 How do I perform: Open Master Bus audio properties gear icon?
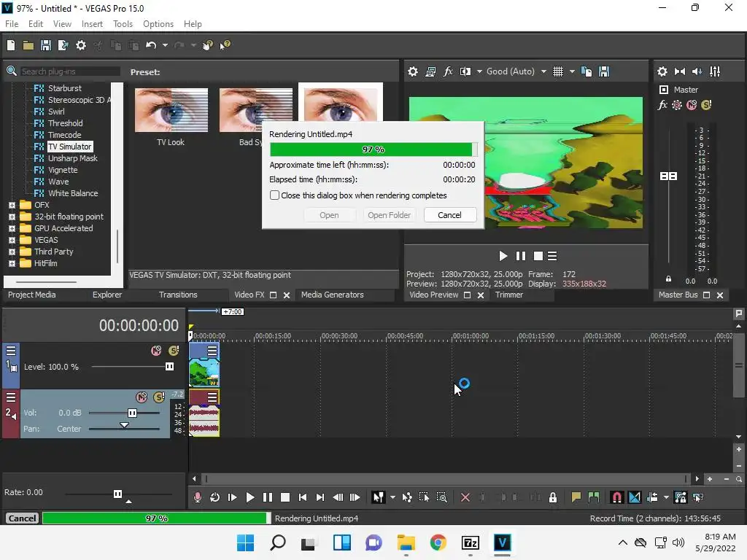click(x=662, y=71)
